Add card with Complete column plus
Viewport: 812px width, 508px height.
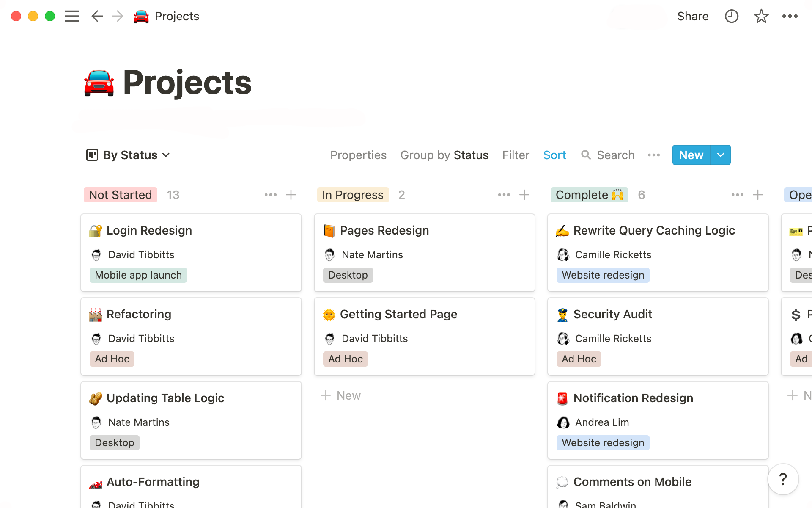(757, 195)
